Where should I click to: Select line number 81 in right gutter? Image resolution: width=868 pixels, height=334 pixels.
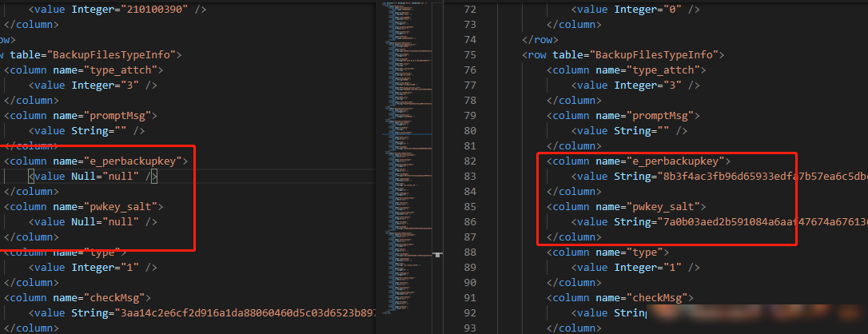pos(470,146)
